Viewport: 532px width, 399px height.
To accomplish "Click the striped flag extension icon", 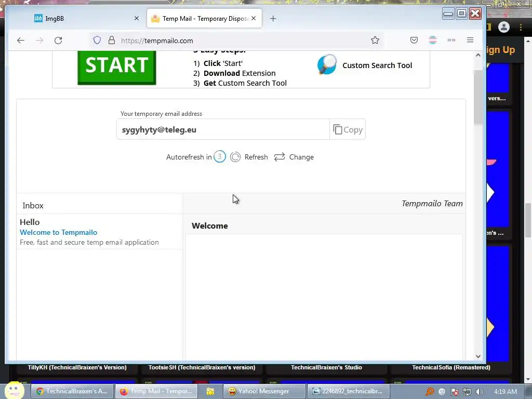I will pyautogui.click(x=433, y=40).
